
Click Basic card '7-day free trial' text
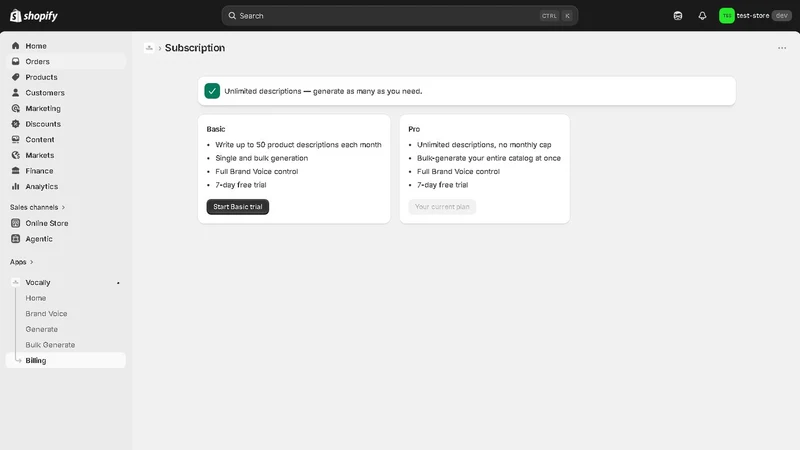coord(241,185)
